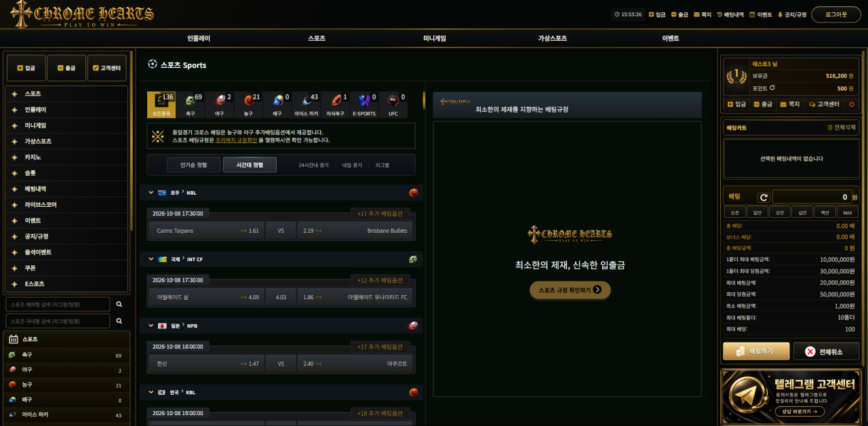
Task: Select the 아이스 하키 ice hockey filter icon
Action: point(307,105)
